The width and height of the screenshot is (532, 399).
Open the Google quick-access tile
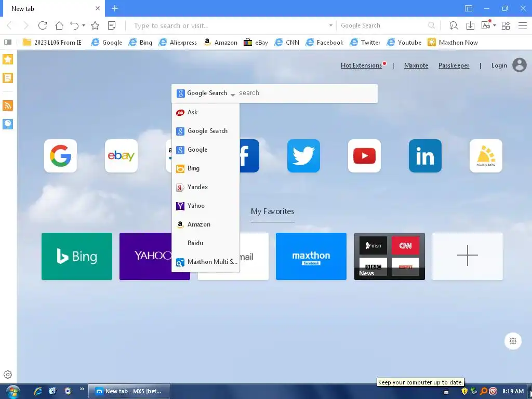pos(60,156)
